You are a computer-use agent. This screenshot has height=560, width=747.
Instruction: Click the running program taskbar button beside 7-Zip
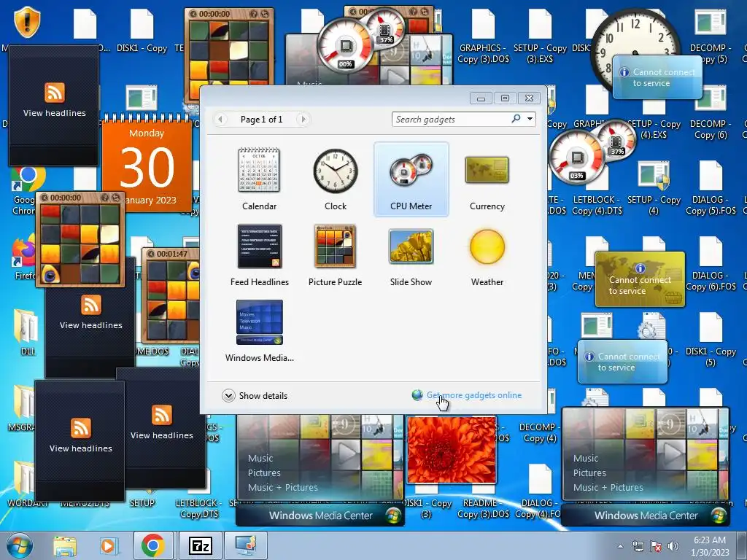(246, 545)
